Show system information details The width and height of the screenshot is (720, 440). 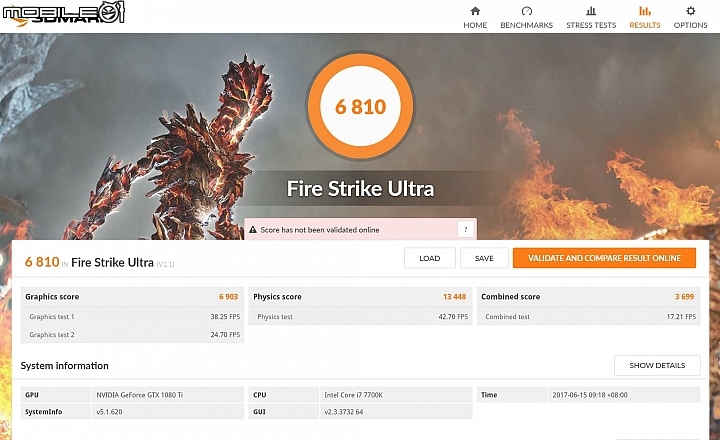657,365
